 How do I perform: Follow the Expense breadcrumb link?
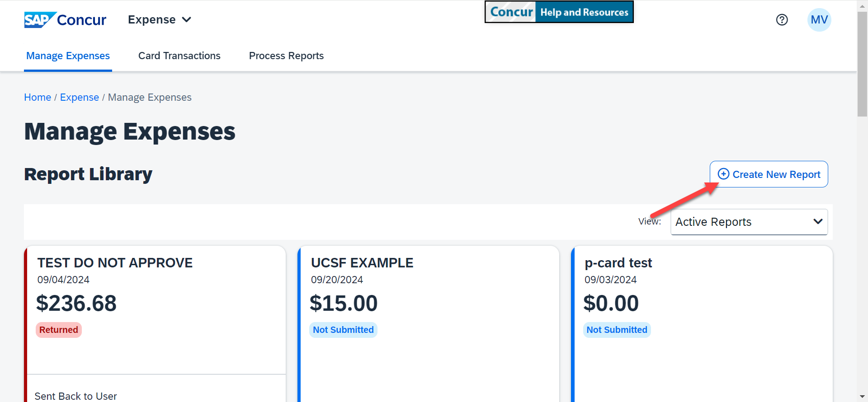(x=80, y=98)
